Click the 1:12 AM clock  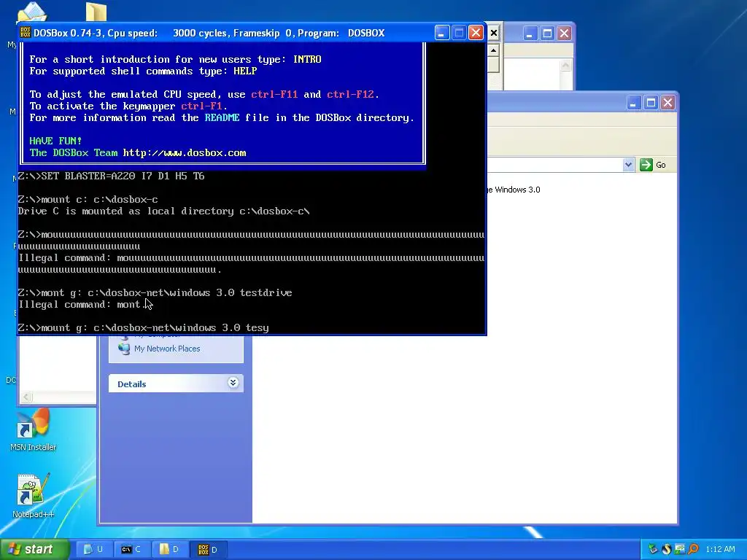pyautogui.click(x=720, y=549)
